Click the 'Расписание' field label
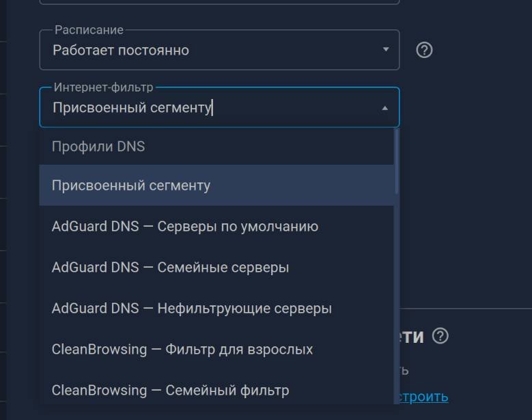This screenshot has width=532, height=420. (89, 30)
